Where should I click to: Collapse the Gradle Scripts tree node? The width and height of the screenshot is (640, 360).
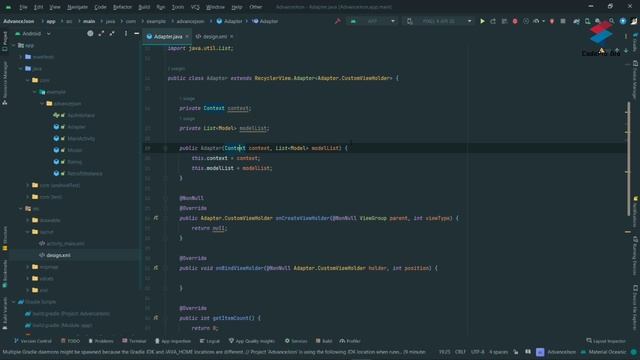click(x=14, y=302)
